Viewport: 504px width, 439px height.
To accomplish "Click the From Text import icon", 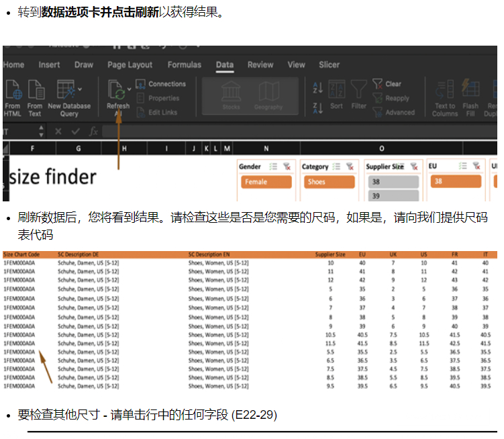I will [35, 90].
